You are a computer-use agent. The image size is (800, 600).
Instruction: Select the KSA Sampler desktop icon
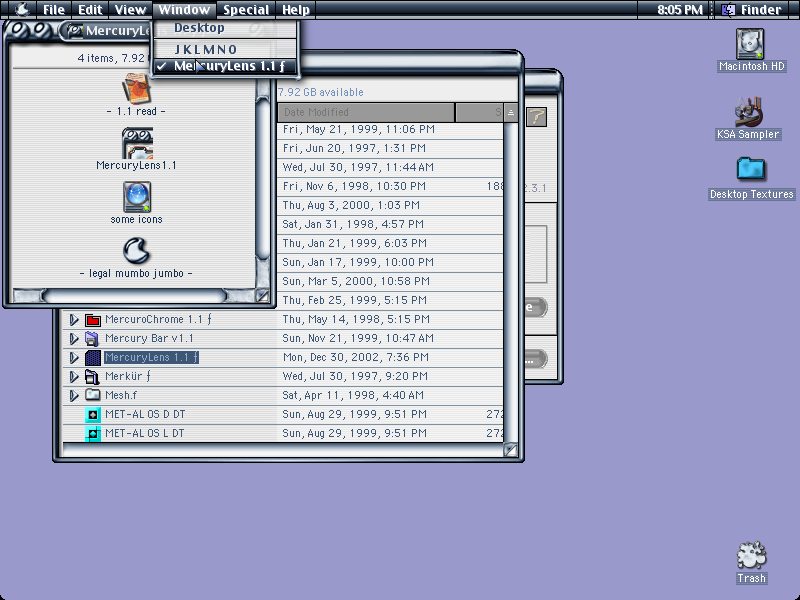point(748,112)
